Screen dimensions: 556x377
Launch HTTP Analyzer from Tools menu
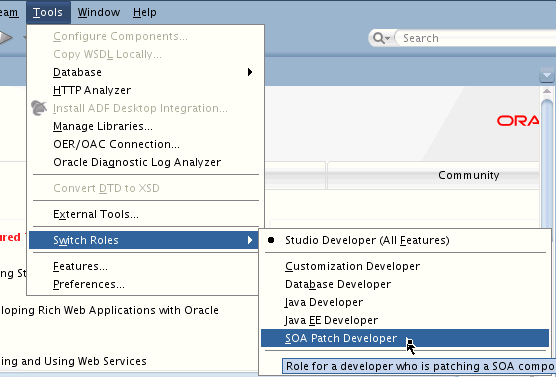(x=145, y=90)
